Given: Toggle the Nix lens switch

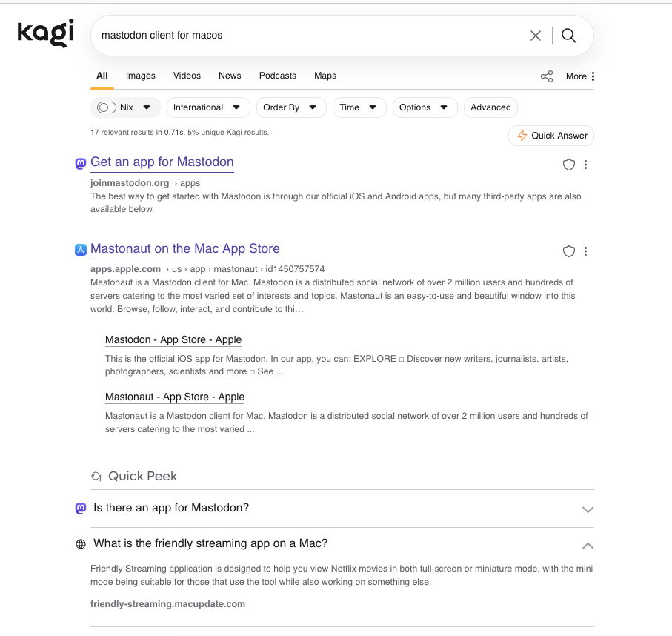Looking at the screenshot, I should pyautogui.click(x=106, y=107).
